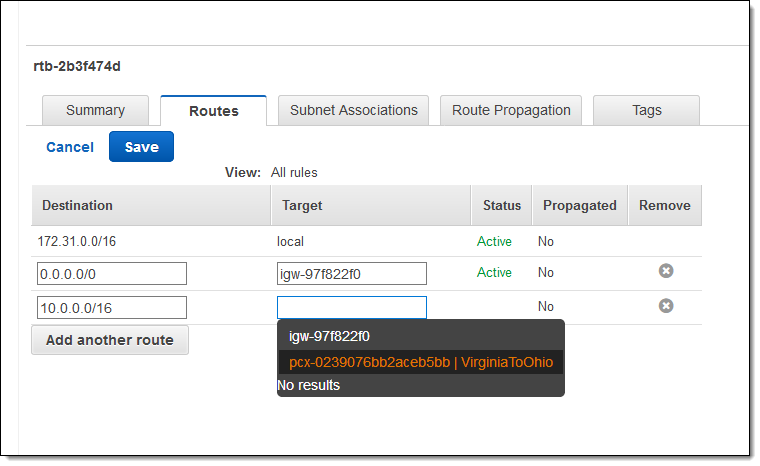Click the 10.0.0.0/16 destination field
The height and width of the screenshot is (466, 760).
[x=112, y=307]
